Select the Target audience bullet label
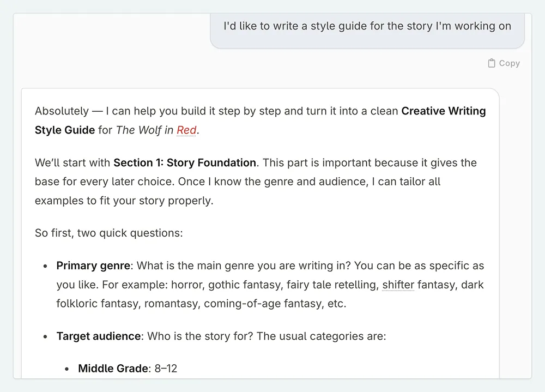The image size is (545, 392). click(97, 336)
